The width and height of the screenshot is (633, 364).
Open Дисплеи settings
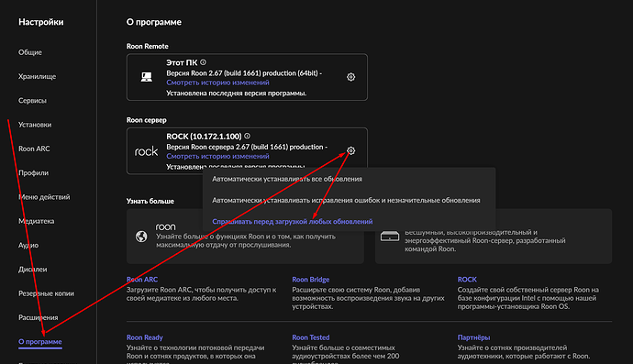[32, 270]
